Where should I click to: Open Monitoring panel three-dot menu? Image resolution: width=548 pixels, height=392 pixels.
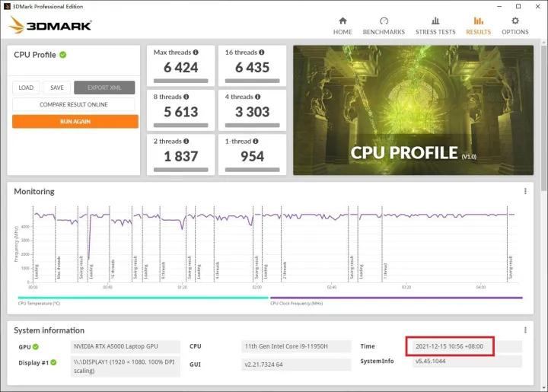(x=525, y=191)
